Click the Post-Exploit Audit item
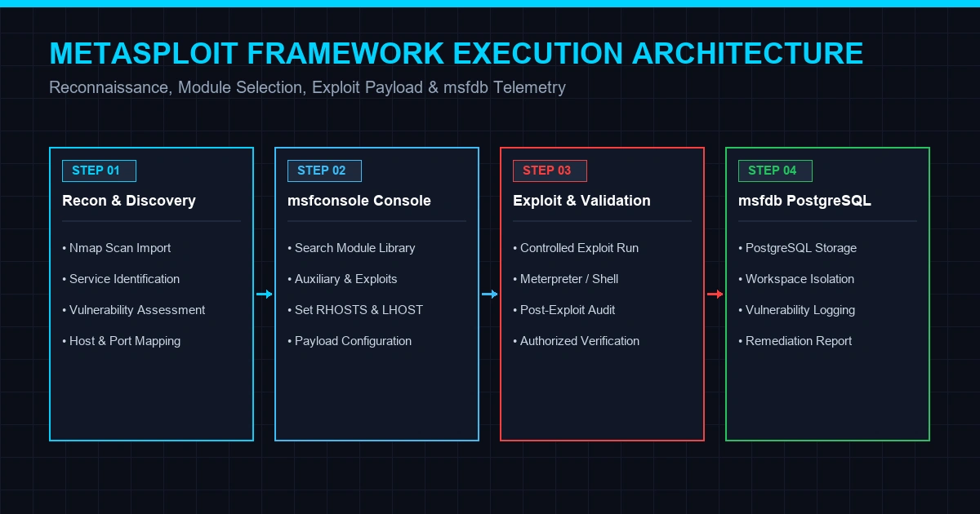 [x=564, y=310]
